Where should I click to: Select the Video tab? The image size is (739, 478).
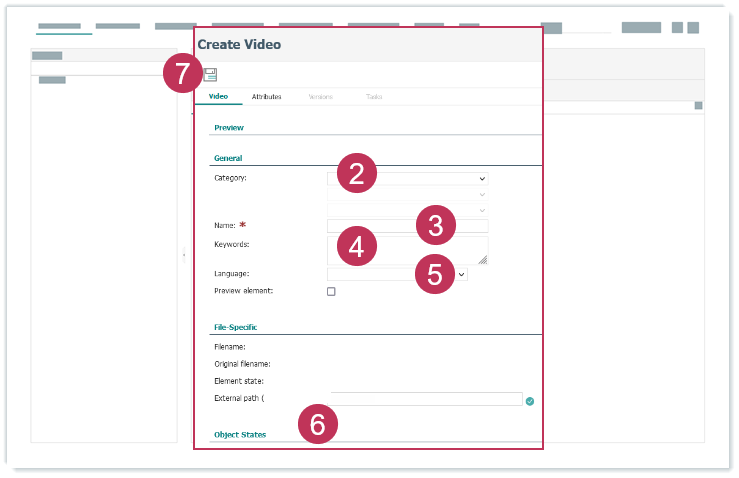[218, 97]
